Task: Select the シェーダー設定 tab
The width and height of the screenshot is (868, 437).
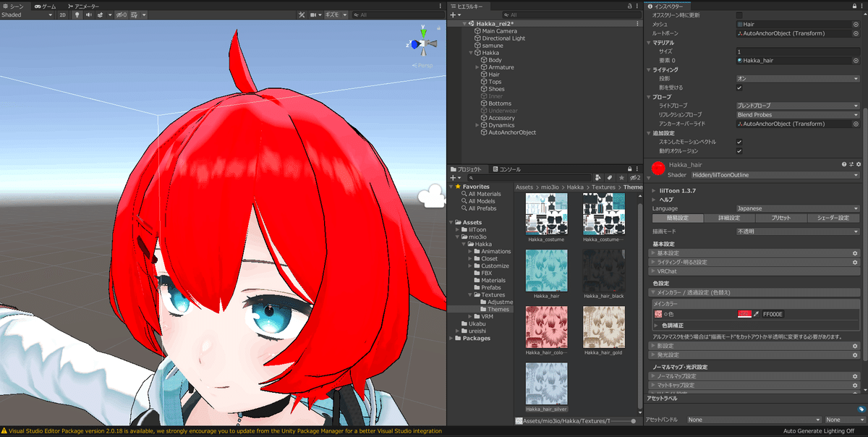Action: tap(833, 218)
